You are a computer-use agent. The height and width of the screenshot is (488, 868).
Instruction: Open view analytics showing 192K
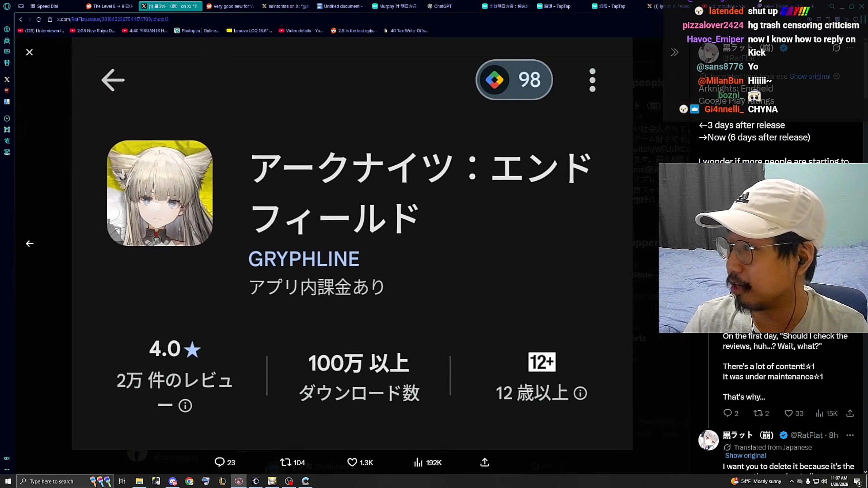point(419,462)
